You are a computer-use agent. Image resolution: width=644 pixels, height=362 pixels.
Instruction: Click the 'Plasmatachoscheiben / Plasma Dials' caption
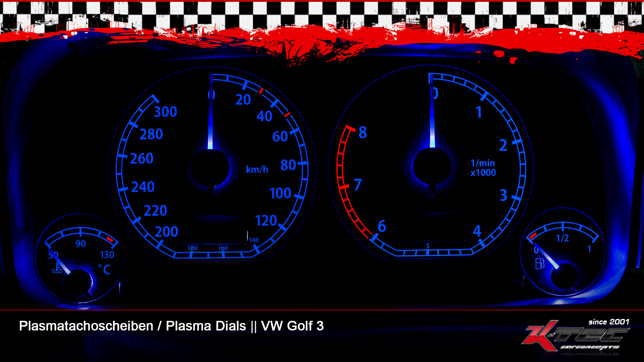click(x=132, y=326)
